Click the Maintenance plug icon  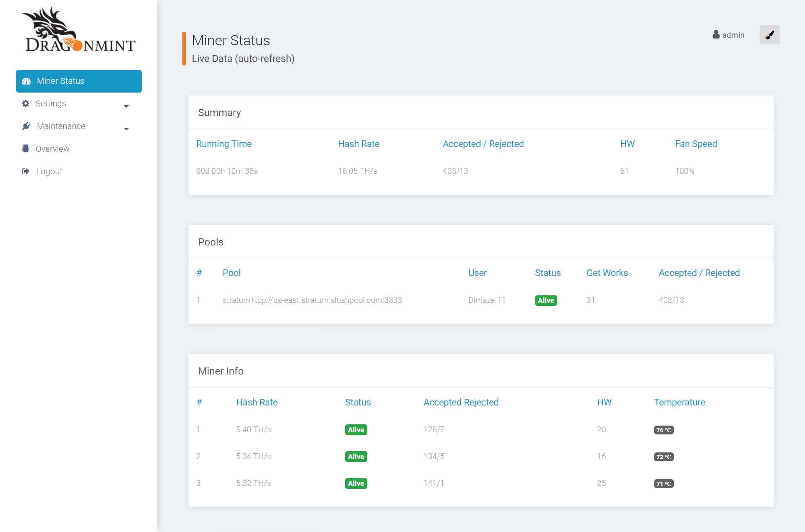(26, 126)
